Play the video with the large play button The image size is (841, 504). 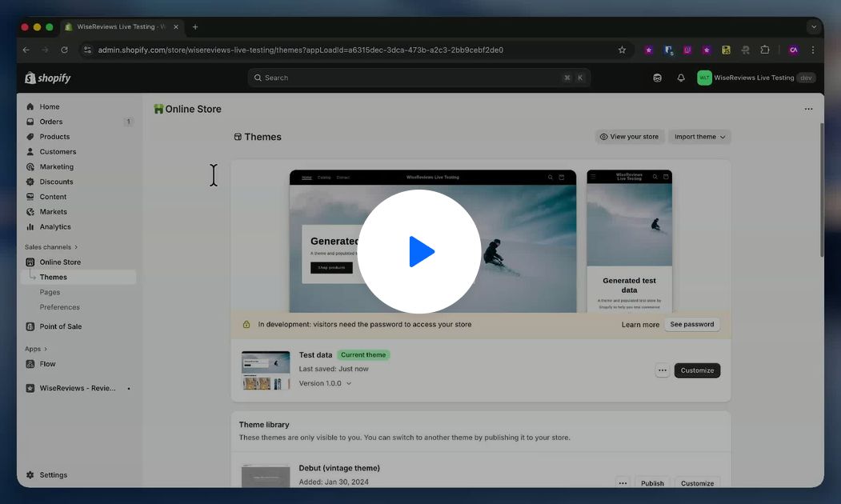coord(418,251)
